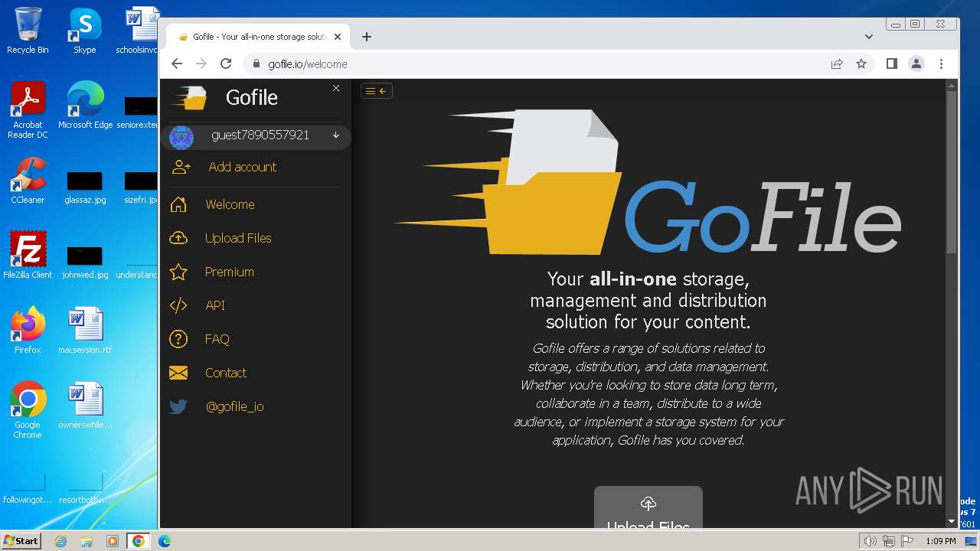Open Edge icon in taskbar
The image size is (980, 551).
165,541
